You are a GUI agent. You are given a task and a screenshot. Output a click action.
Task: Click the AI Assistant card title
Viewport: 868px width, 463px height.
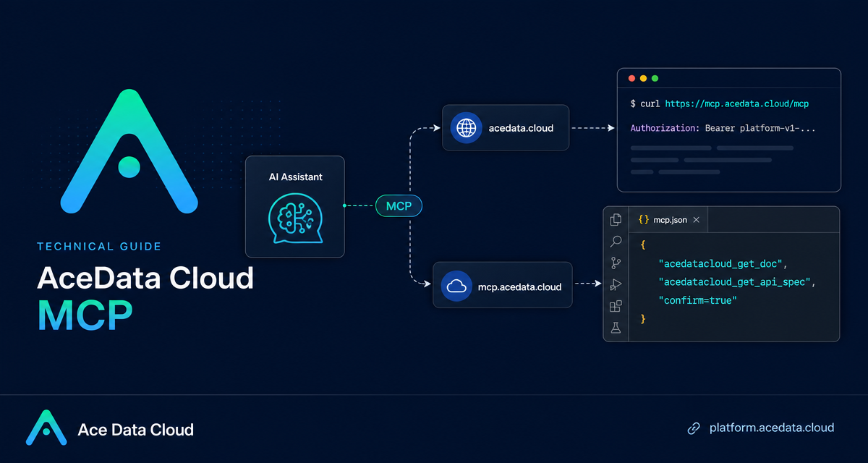click(x=294, y=177)
